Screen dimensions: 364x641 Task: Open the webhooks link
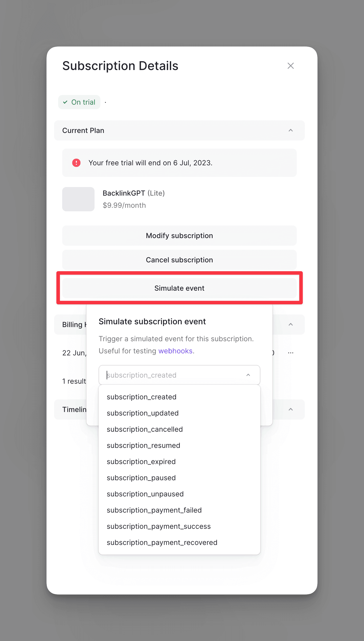176,351
